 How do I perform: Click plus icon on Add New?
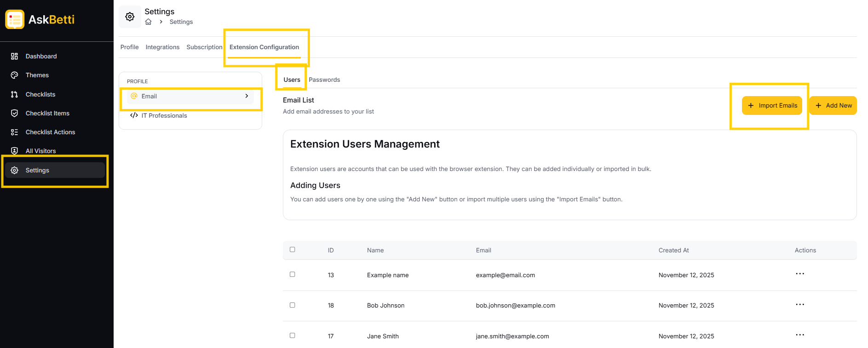point(818,105)
